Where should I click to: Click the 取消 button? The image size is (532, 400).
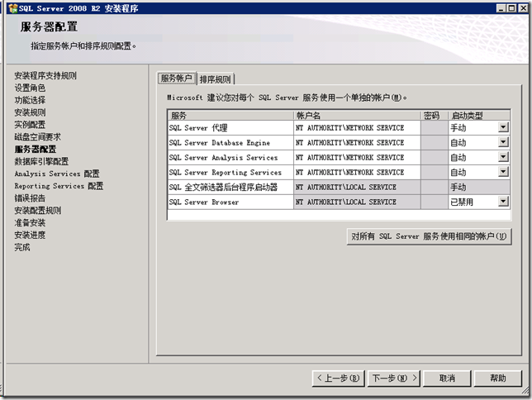pyautogui.click(x=447, y=378)
